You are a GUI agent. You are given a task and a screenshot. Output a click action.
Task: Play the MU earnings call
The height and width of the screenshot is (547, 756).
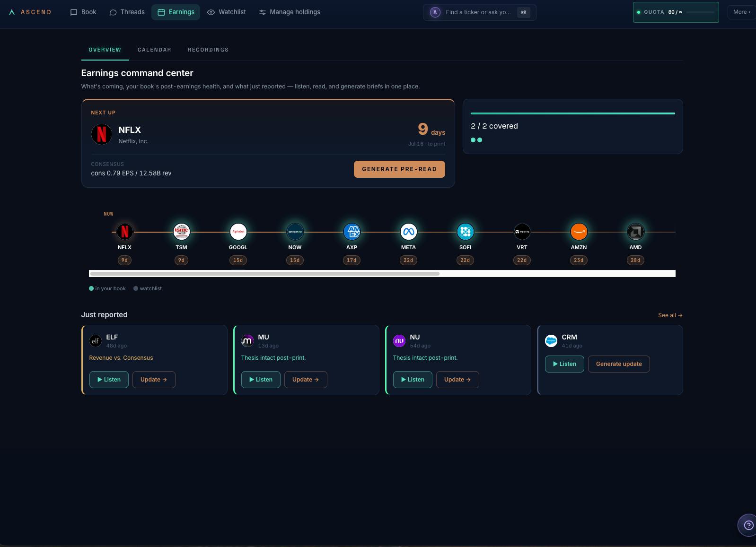(x=261, y=380)
